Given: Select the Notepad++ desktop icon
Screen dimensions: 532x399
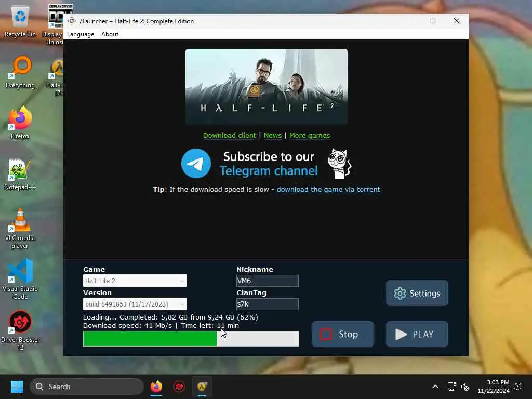Looking at the screenshot, I should pyautogui.click(x=20, y=175).
